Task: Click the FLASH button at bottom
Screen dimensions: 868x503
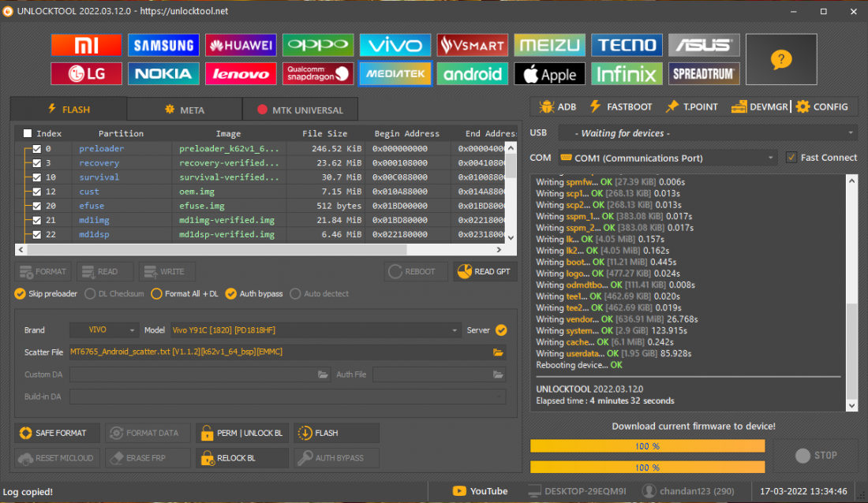Action: 337,434
